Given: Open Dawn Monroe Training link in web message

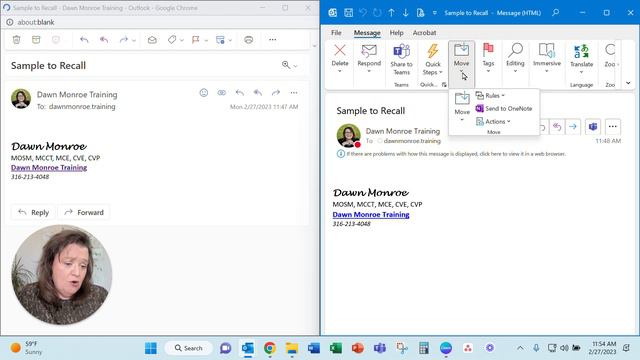Looking at the screenshot, I should click(x=49, y=167).
